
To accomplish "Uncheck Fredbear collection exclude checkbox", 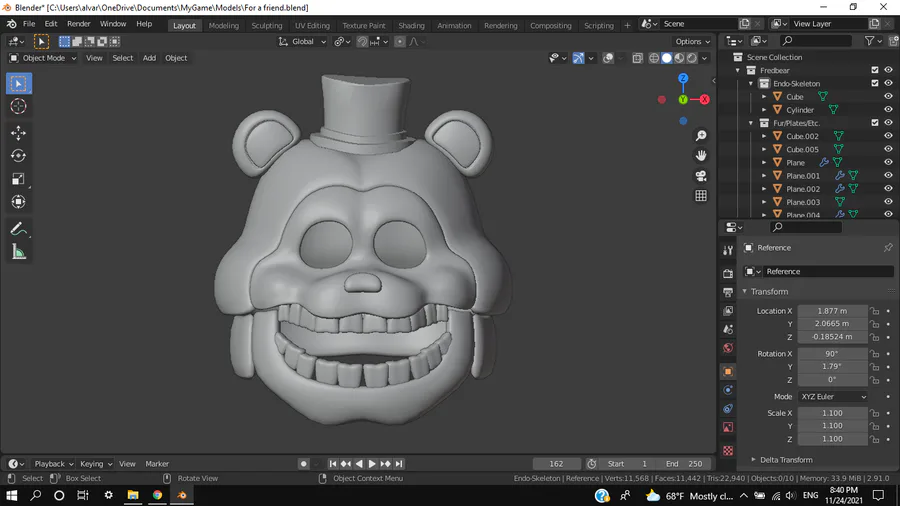I will pyautogui.click(x=875, y=70).
